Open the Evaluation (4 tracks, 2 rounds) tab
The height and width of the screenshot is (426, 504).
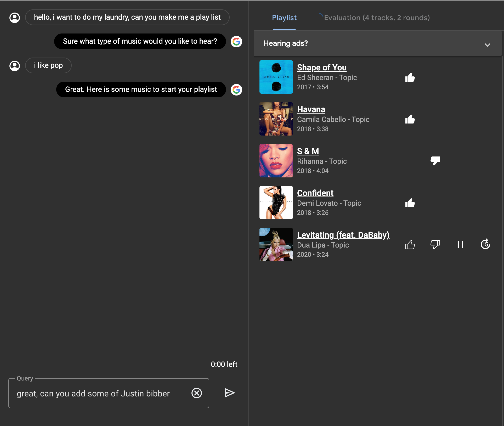coord(377,18)
